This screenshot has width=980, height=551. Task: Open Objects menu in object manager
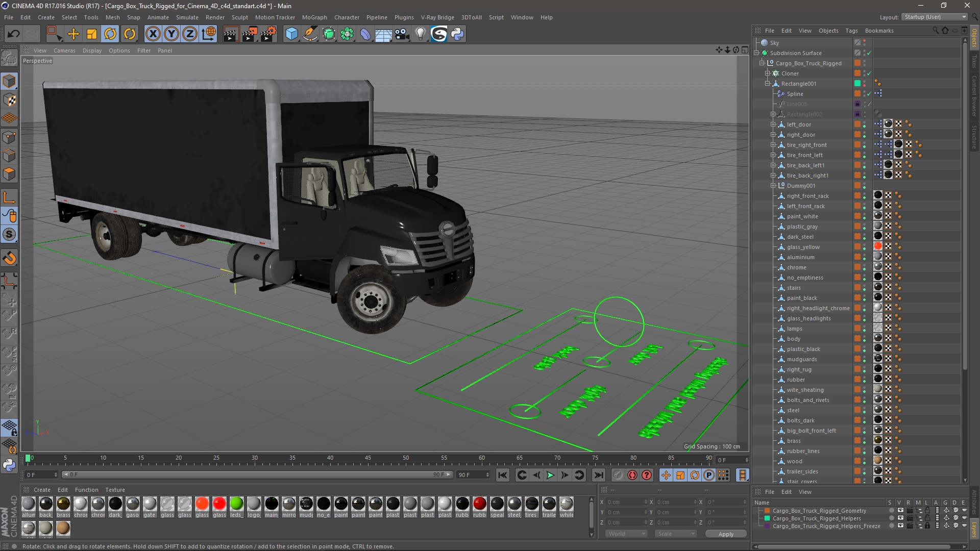click(828, 31)
